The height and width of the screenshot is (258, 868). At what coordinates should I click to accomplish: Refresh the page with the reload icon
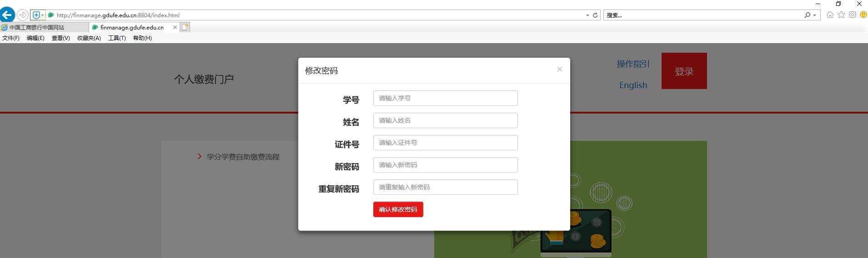click(595, 15)
